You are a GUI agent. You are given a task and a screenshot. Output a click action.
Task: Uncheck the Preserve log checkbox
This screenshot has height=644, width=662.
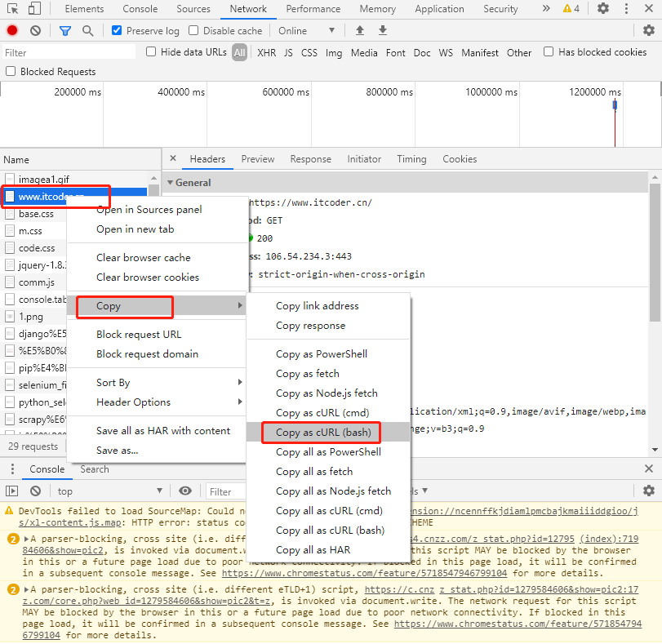pyautogui.click(x=117, y=31)
